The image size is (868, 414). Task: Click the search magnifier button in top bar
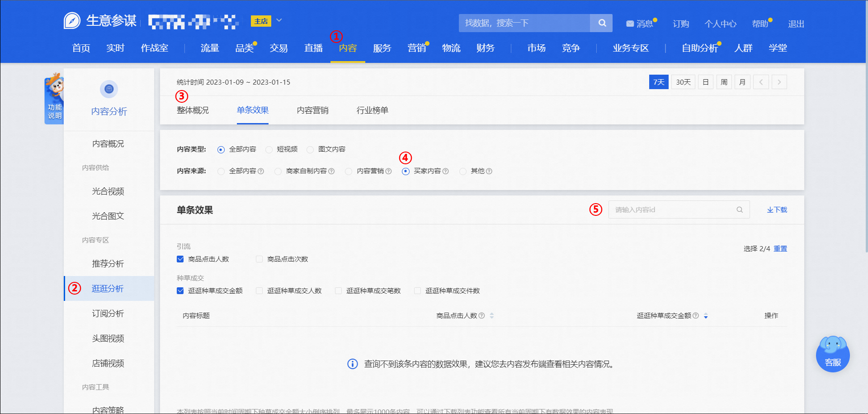(602, 23)
